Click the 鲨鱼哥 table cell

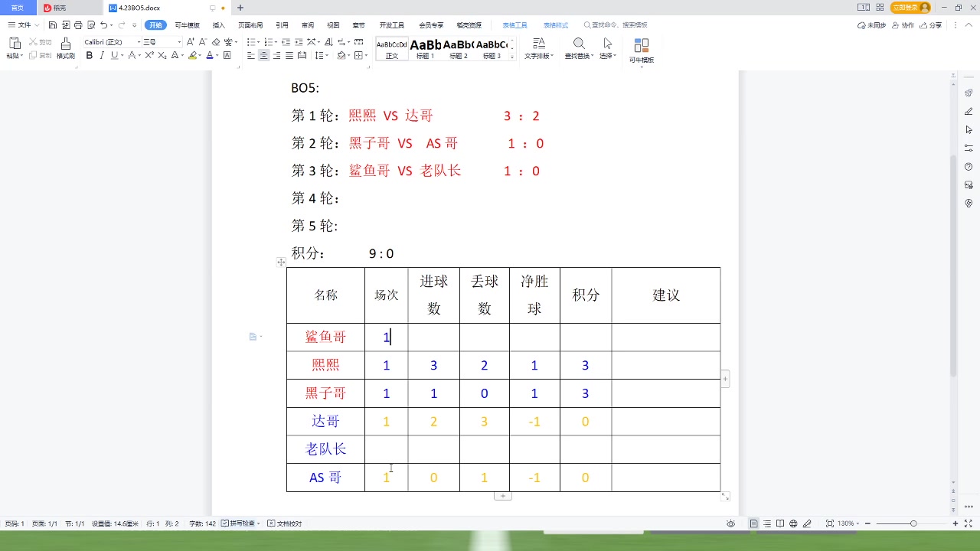click(326, 337)
